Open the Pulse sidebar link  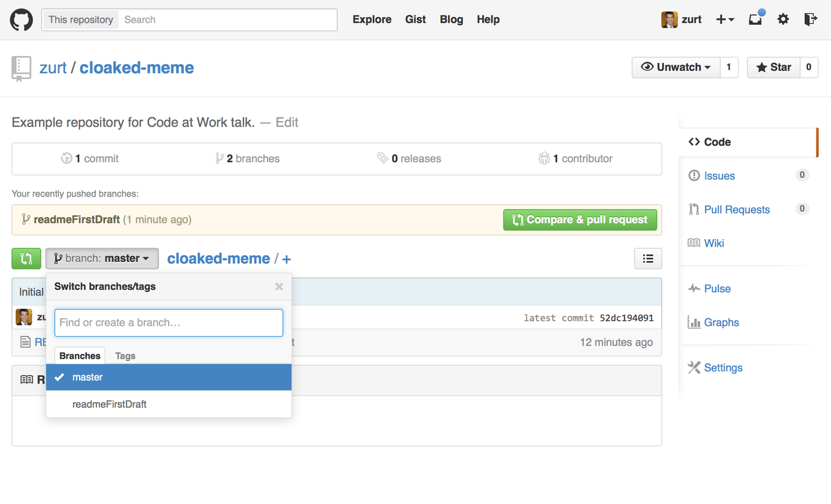click(717, 288)
